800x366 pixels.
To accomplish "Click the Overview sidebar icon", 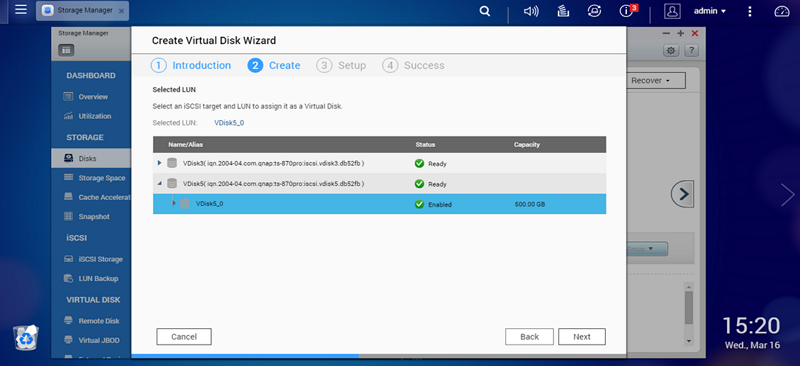I will (68, 96).
